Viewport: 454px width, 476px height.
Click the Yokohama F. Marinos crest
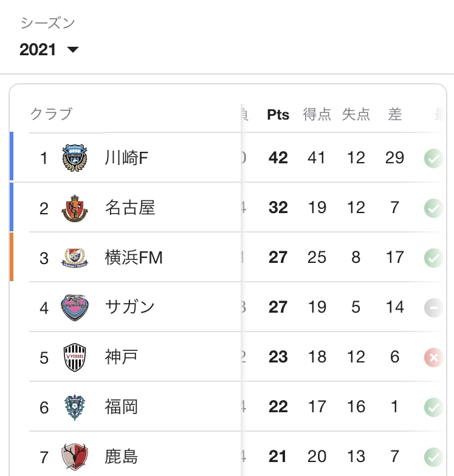[75, 257]
